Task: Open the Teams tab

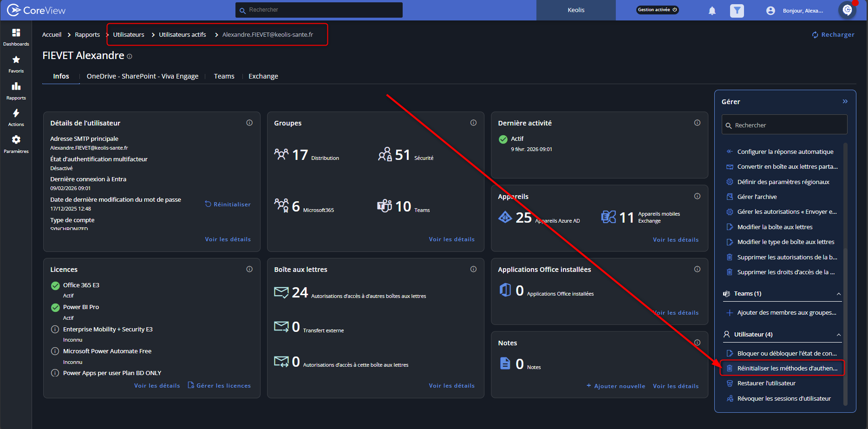Action: 224,76
